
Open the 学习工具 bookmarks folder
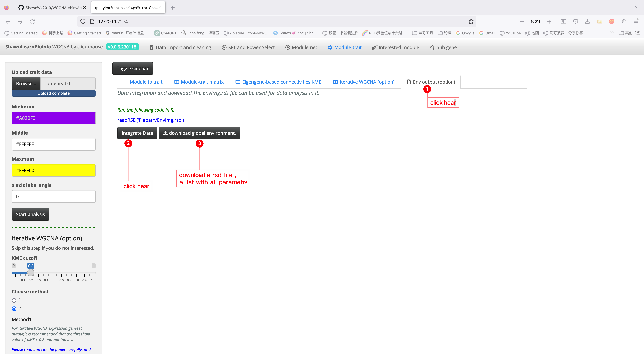click(422, 33)
